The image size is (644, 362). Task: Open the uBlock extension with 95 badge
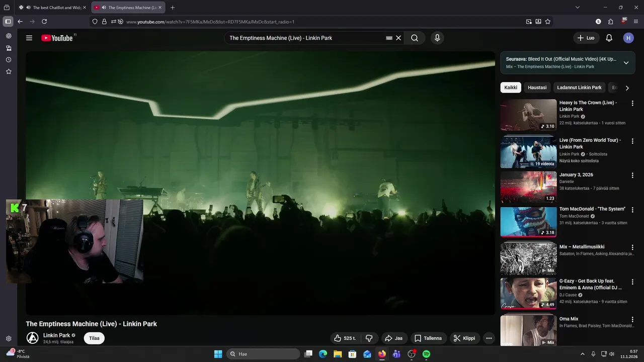[623, 21]
